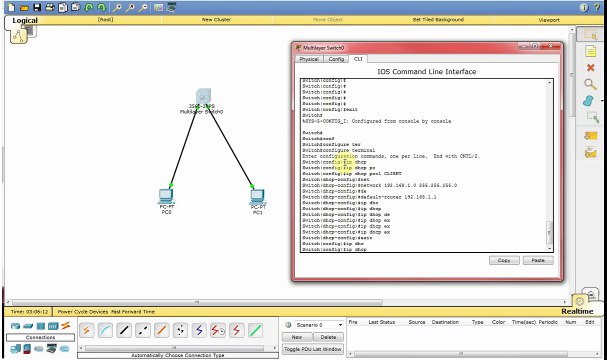Viewport: 607px width, 360px height.
Task: Click the network information icon
Action: (x=584, y=7)
